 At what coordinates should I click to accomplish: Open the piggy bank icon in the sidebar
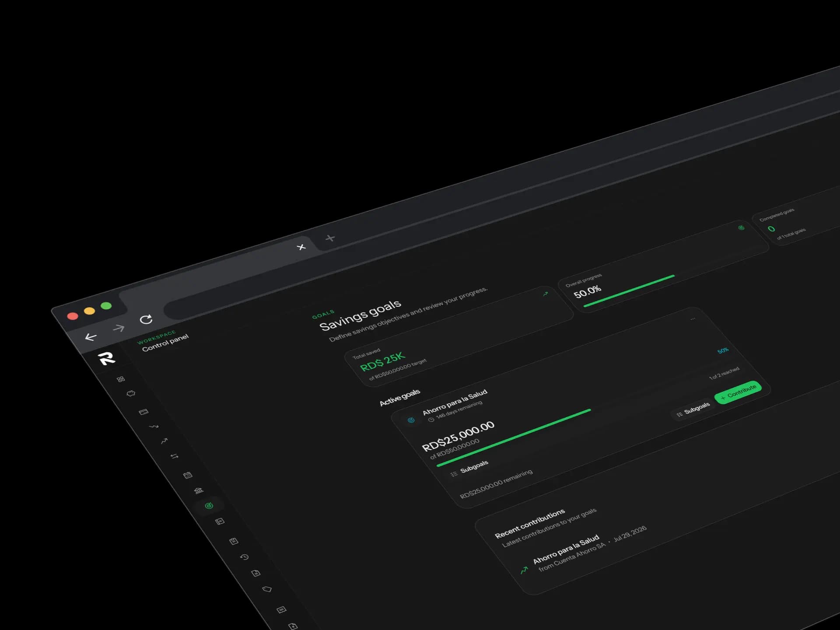(x=131, y=394)
